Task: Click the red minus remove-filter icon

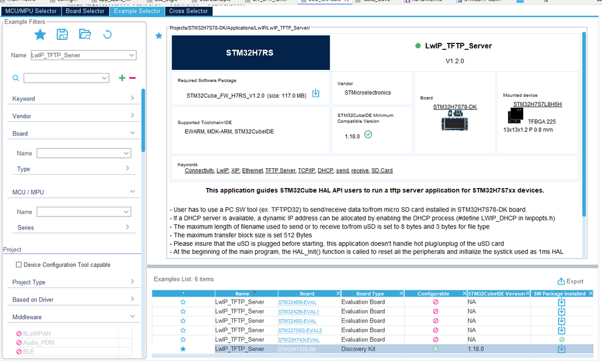Action: [133, 78]
